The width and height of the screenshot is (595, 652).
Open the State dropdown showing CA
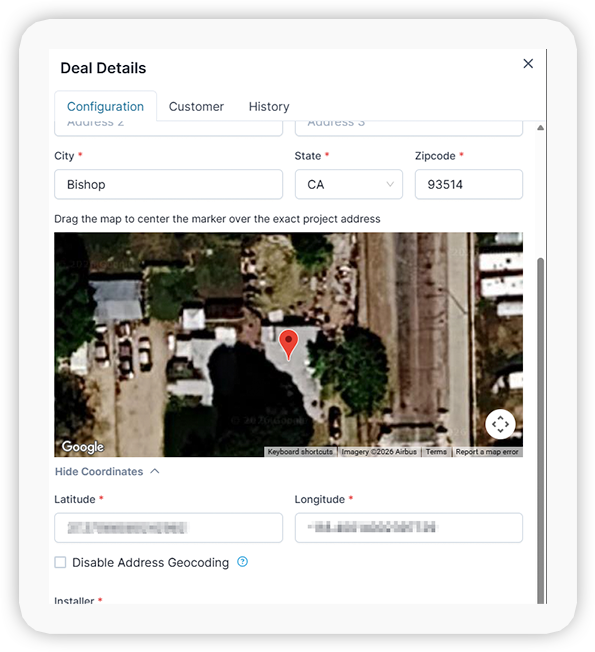tap(349, 184)
